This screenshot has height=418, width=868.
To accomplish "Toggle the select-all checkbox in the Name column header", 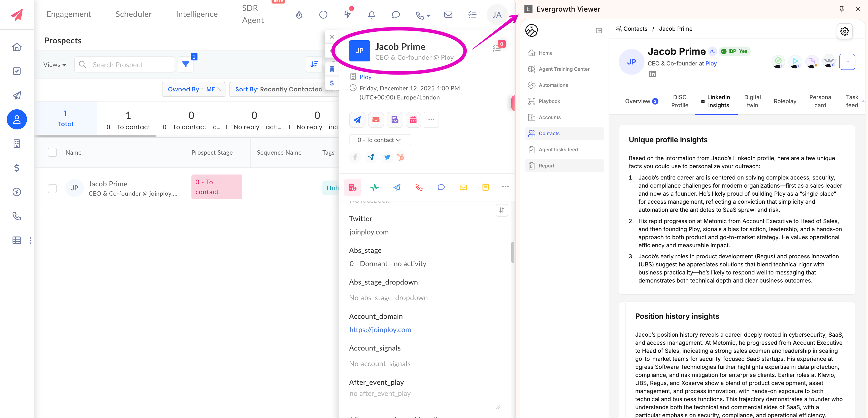I will point(53,152).
